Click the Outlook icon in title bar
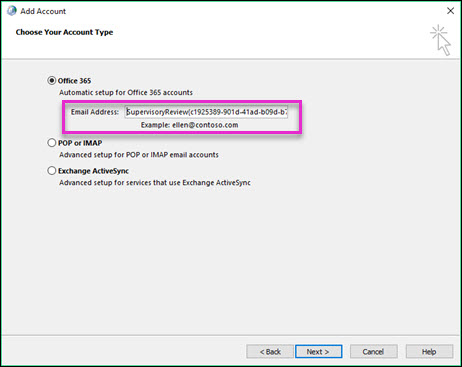 (12, 11)
